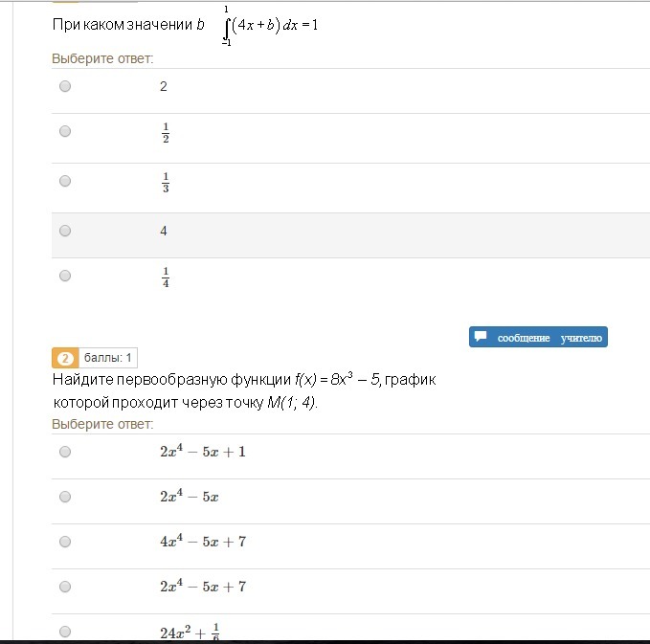
Task: Click the answer text 4x⁴ − 5x + 7
Action: (203, 542)
